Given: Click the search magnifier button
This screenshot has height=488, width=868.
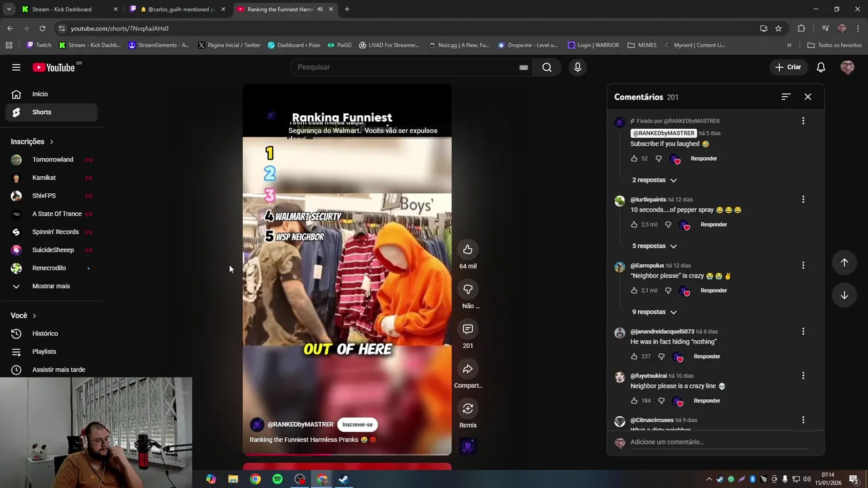Looking at the screenshot, I should pos(547,67).
